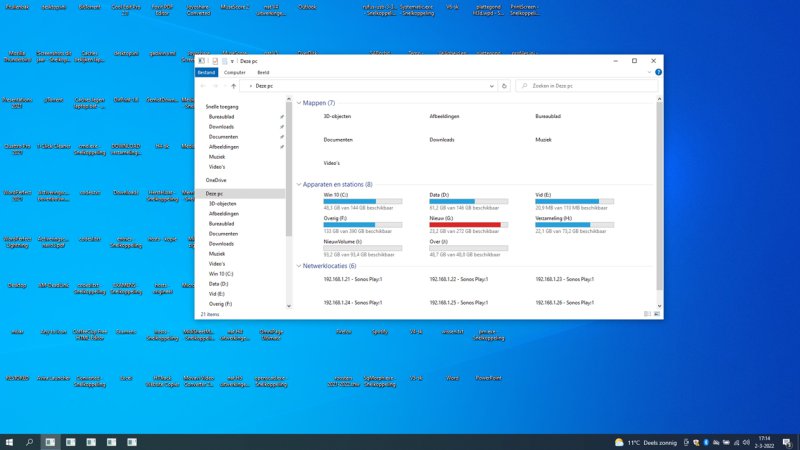The height and width of the screenshot is (450, 800).
Task: Switch to large icons view in status bar
Action: [x=655, y=313]
